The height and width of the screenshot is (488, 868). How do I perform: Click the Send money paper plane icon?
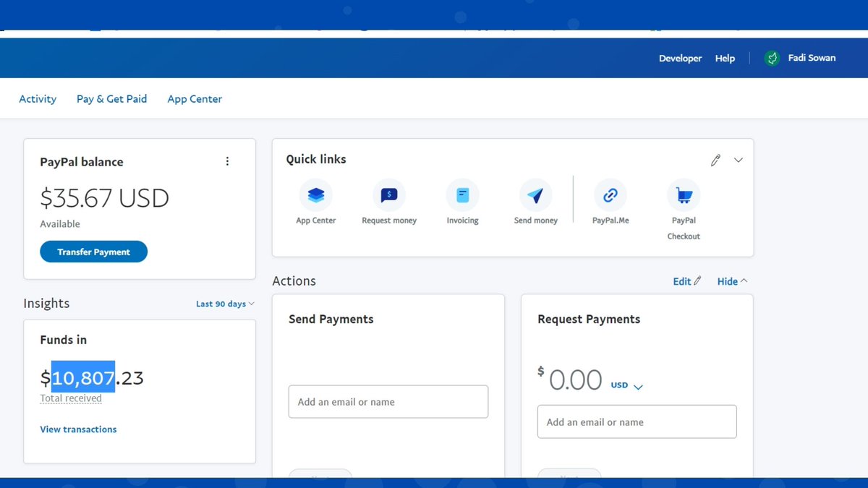[535, 195]
